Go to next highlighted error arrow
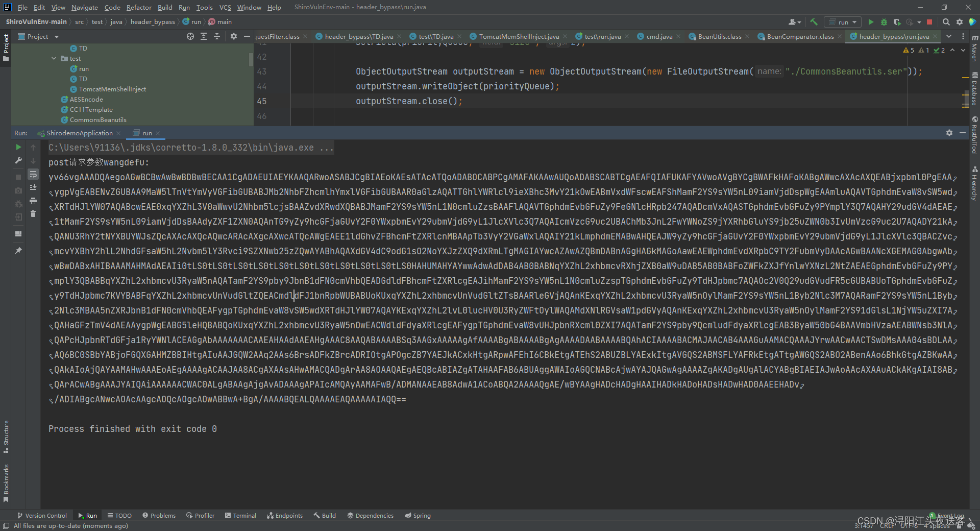Viewport: 980px width, 531px height. (963, 50)
